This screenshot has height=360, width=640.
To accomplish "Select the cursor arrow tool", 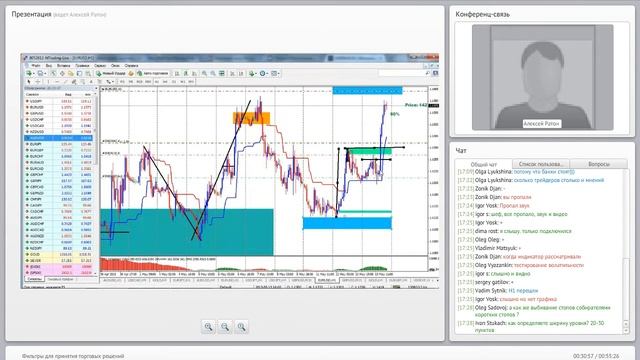I will pos(29,82).
